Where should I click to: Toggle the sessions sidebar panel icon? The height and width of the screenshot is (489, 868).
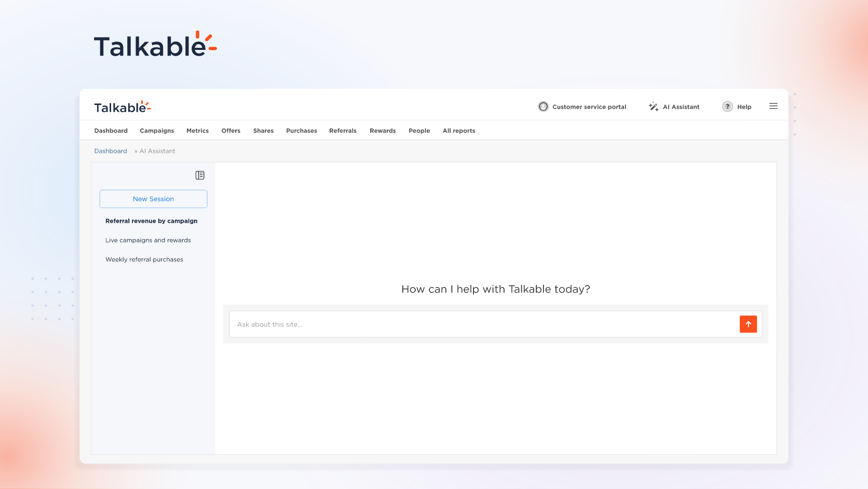200,175
